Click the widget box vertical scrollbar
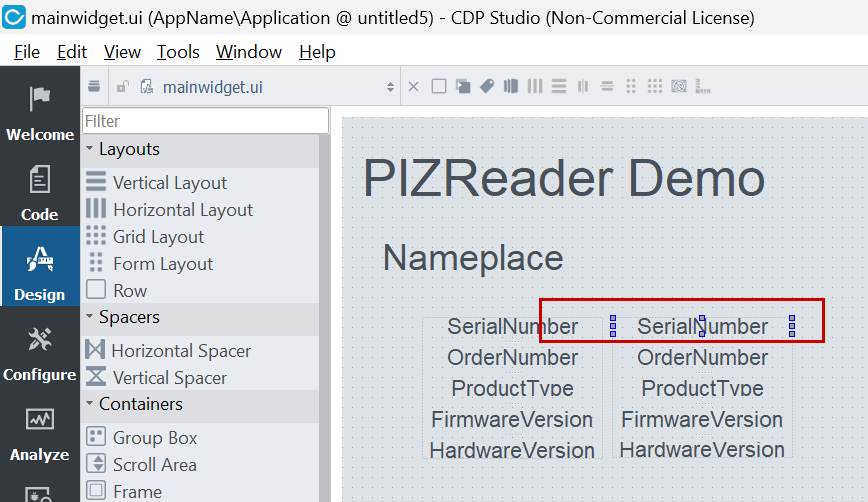868x502 pixels. point(324,318)
